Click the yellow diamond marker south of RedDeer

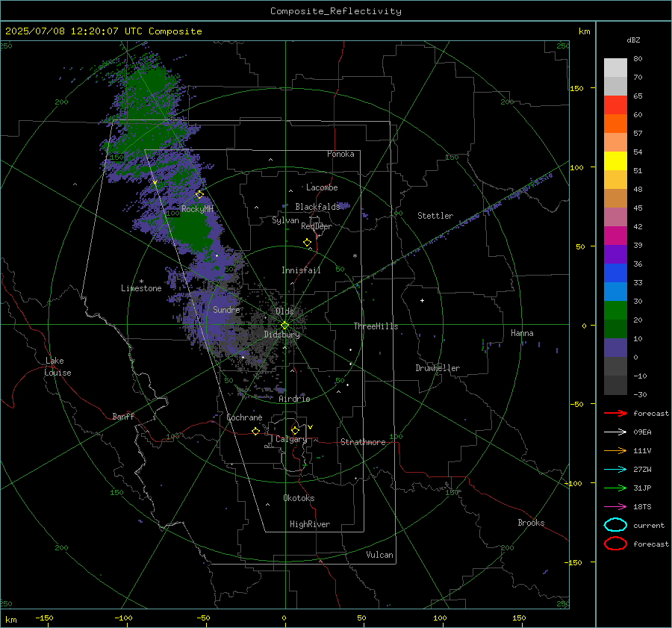(308, 243)
